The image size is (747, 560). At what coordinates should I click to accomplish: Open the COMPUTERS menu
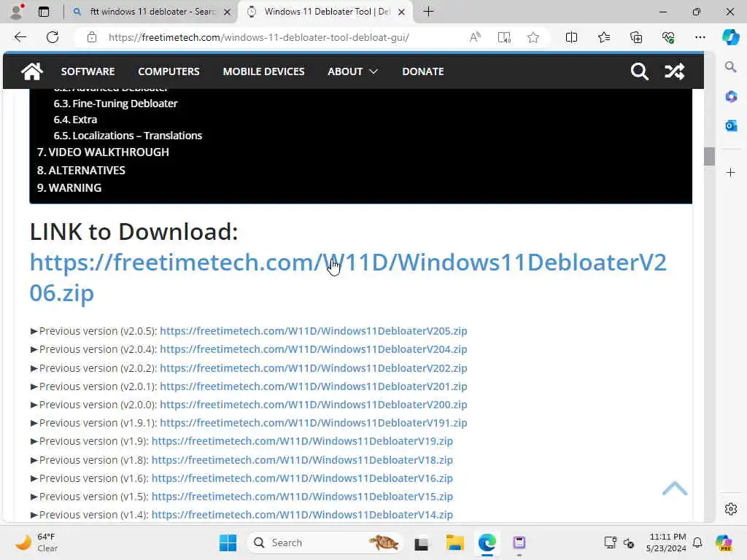(169, 71)
